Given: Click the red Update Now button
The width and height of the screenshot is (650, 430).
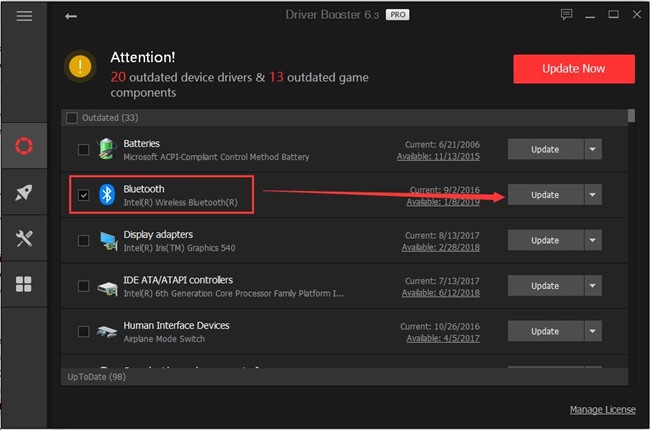Looking at the screenshot, I should tap(574, 69).
